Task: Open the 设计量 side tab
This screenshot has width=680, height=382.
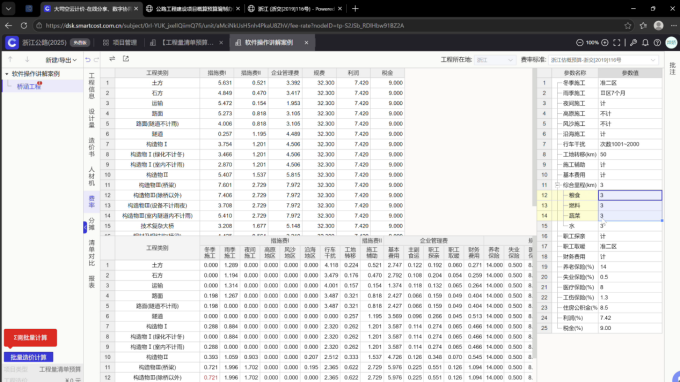Action: click(x=92, y=118)
